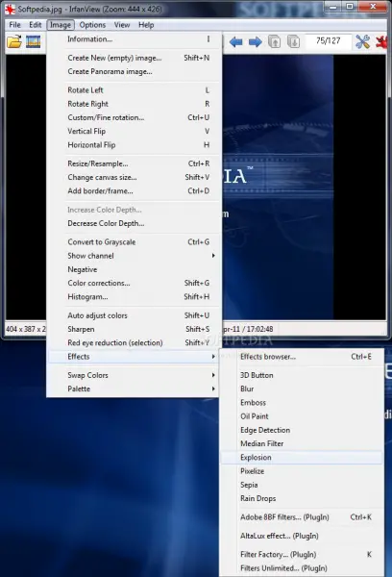Viewport: 392px width, 577px height.
Task: Apply the Oil Paint effect
Action: point(302,416)
